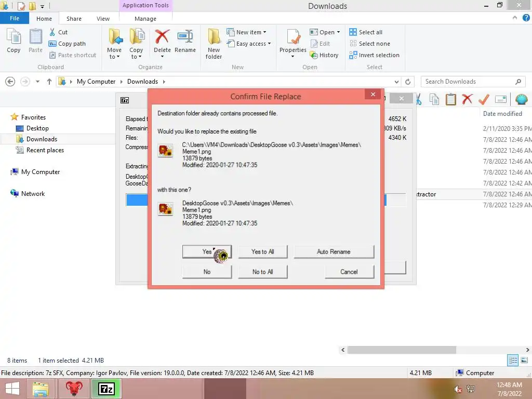Click Paste shortcut in the ribbon
The height and width of the screenshot is (399, 532).
(x=73, y=55)
